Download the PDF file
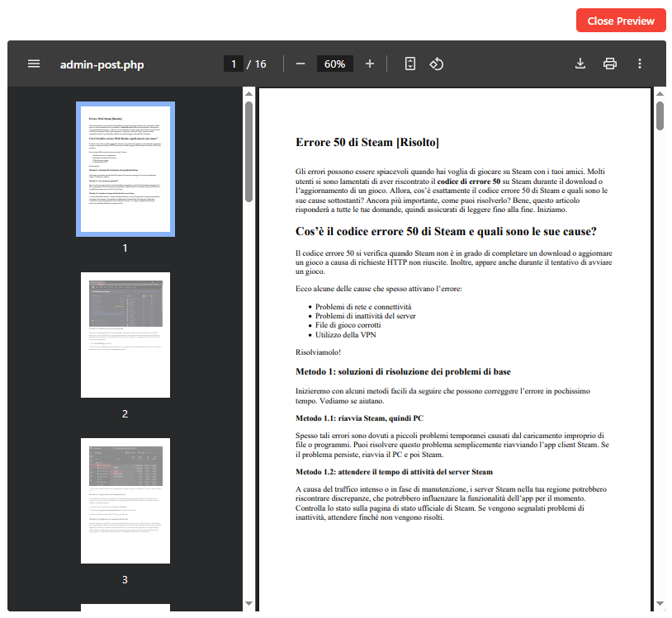The height and width of the screenshot is (618, 672). (x=580, y=64)
